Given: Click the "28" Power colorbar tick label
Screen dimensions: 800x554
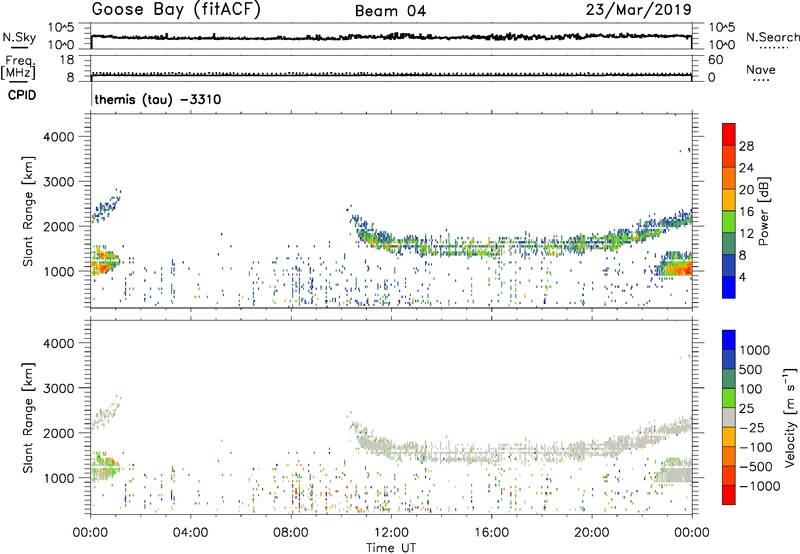Looking at the screenshot, I should [746, 146].
